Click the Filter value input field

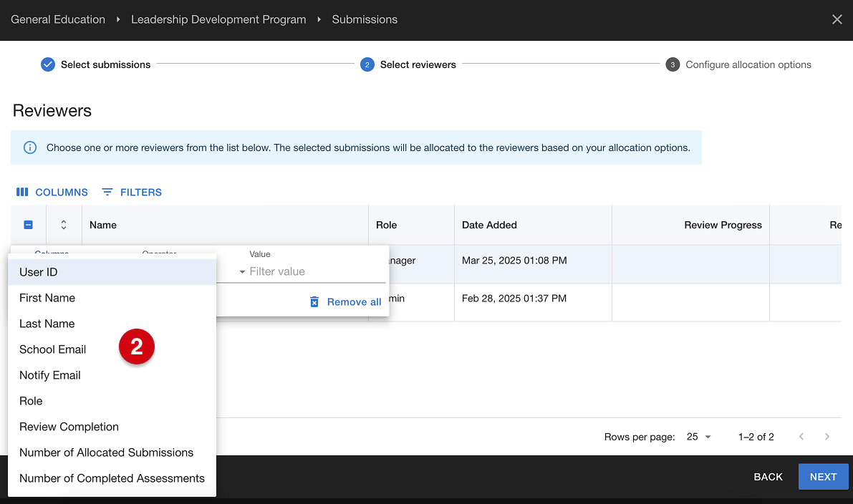317,272
